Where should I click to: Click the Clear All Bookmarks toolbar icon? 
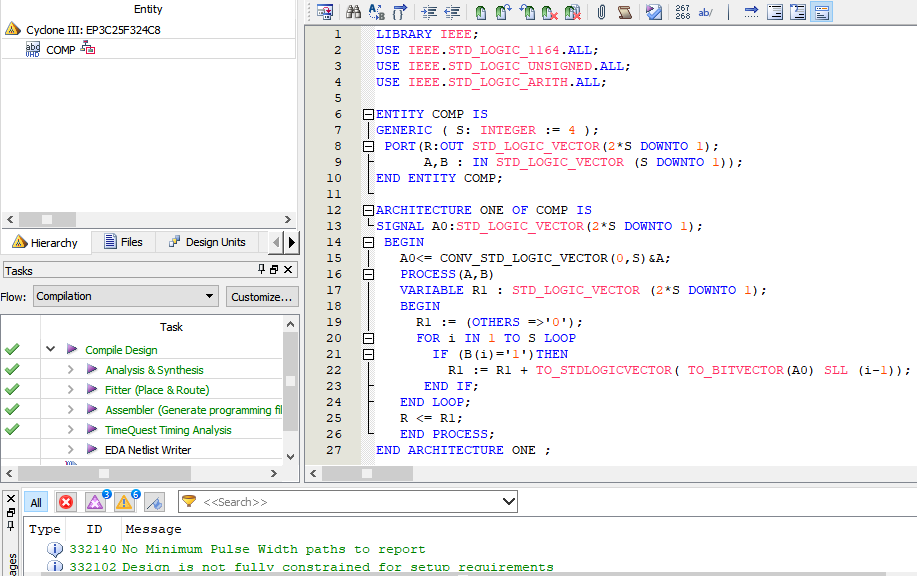573,12
